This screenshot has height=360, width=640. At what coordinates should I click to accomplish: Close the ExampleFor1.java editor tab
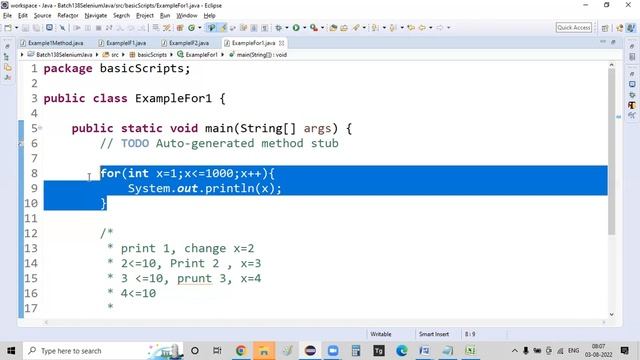(x=282, y=43)
